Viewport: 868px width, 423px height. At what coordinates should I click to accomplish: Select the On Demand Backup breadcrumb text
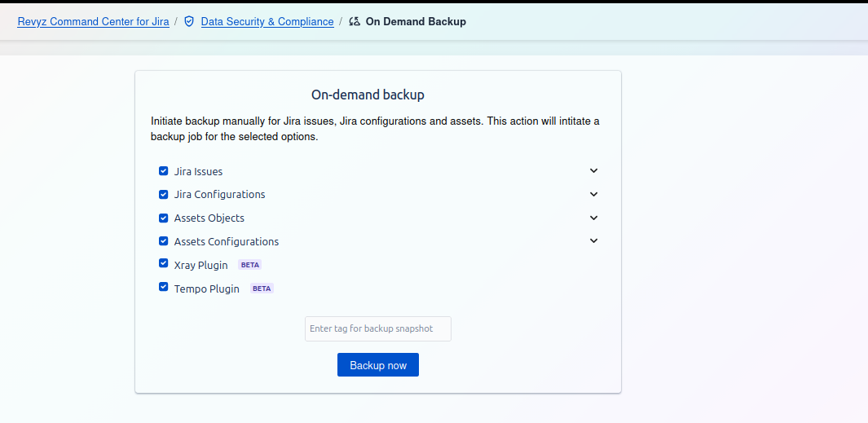pos(416,22)
